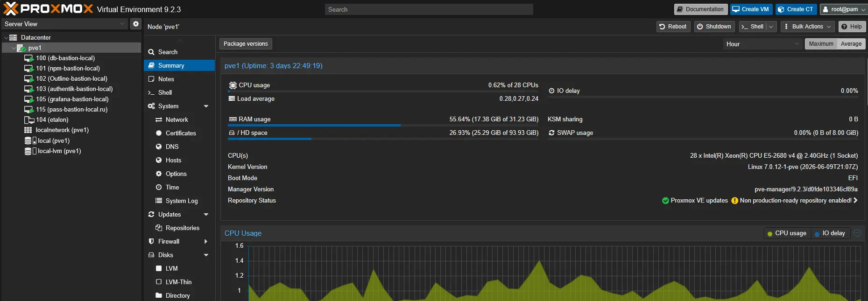Expand the Firewall section arrow

point(206,241)
